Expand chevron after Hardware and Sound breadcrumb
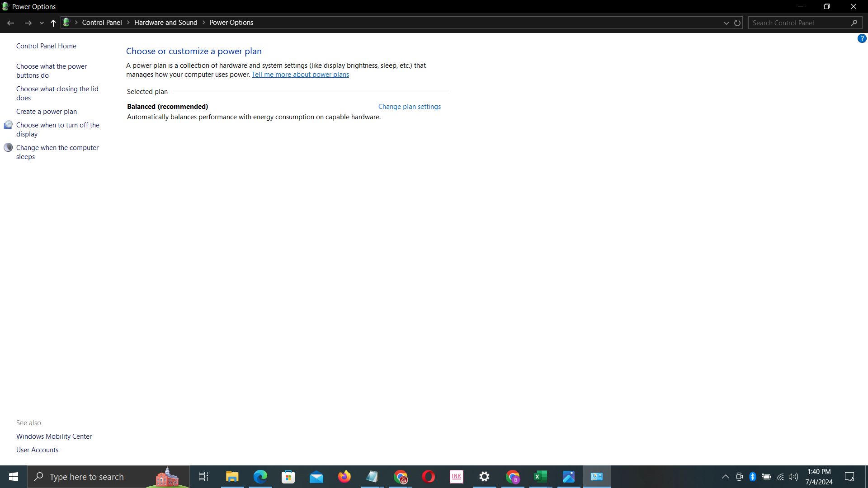 point(203,23)
